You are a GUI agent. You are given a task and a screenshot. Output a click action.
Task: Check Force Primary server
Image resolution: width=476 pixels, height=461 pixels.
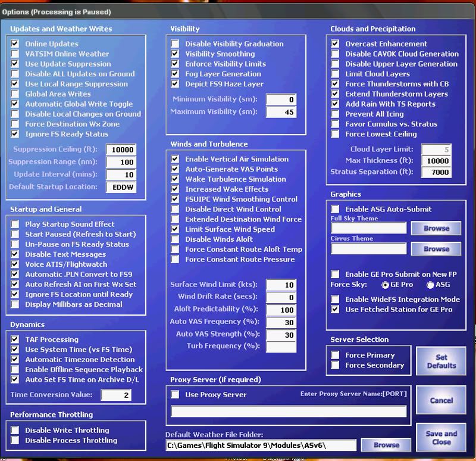[335, 355]
